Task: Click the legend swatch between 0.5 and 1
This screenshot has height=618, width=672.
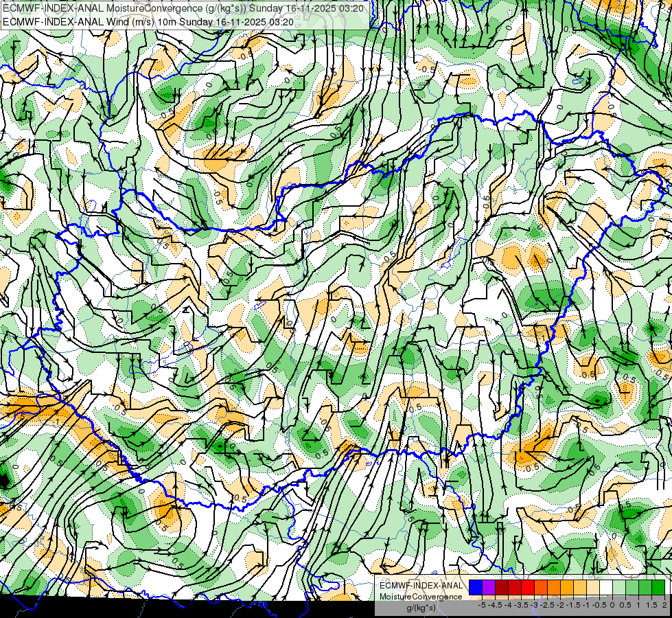Action: (632, 588)
